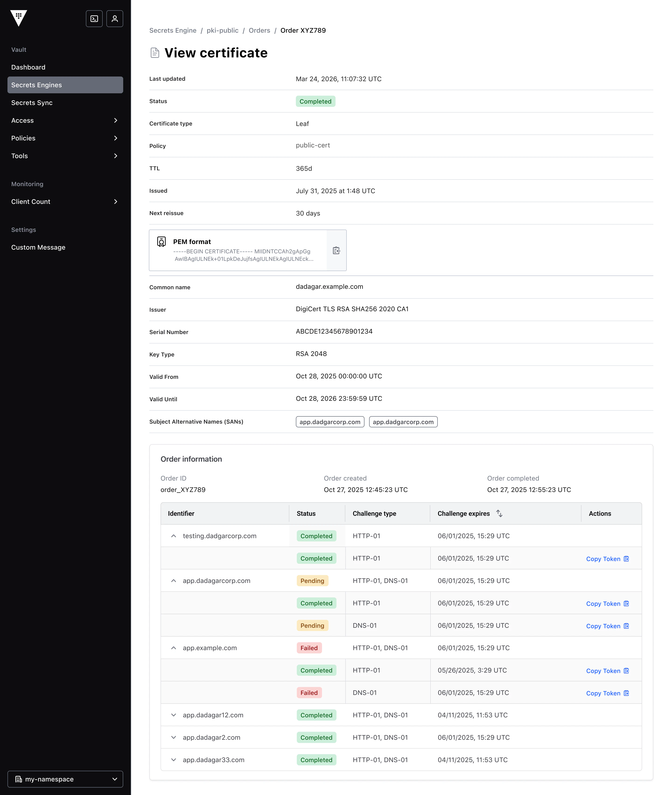This screenshot has width=672, height=795.
Task: Collapse the app.example.com row
Action: point(174,648)
